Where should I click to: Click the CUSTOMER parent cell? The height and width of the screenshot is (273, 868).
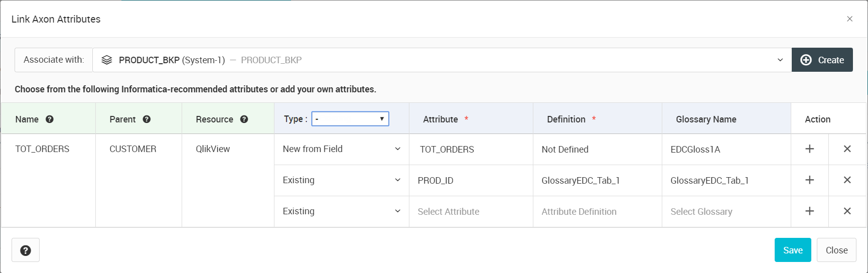[133, 149]
